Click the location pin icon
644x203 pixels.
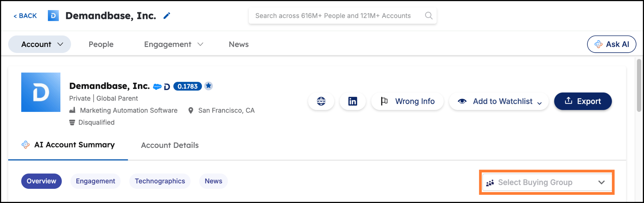tap(191, 111)
